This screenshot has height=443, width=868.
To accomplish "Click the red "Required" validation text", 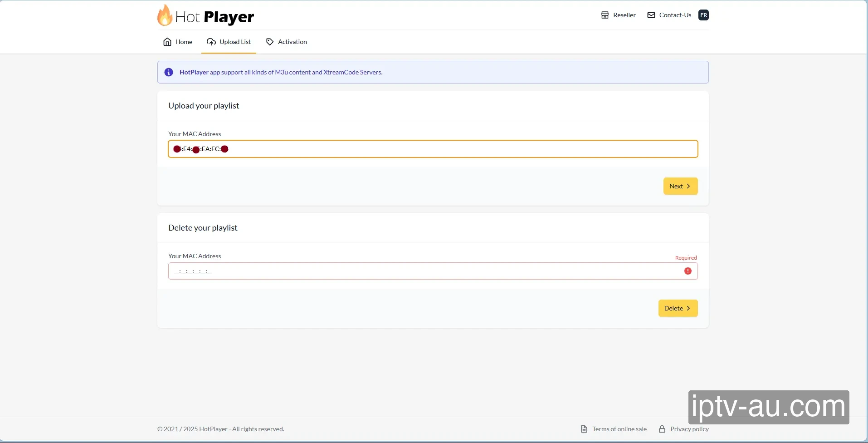I will (x=686, y=258).
